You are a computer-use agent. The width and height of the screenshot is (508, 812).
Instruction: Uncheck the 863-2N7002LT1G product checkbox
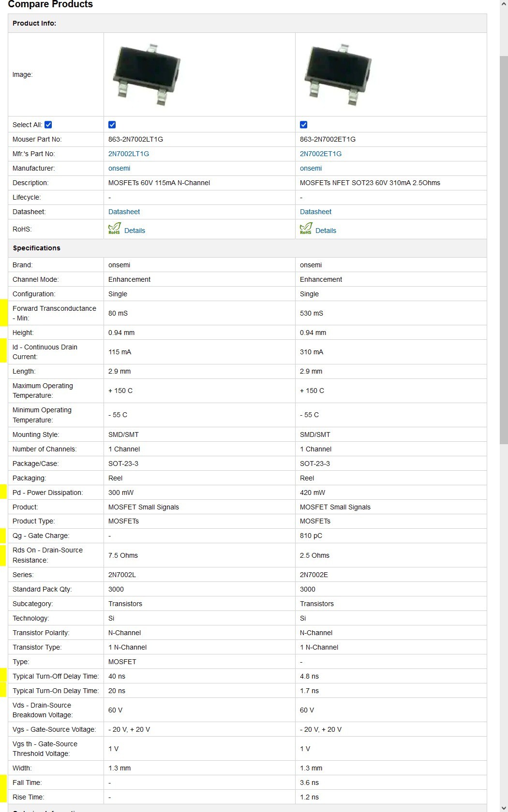(112, 125)
